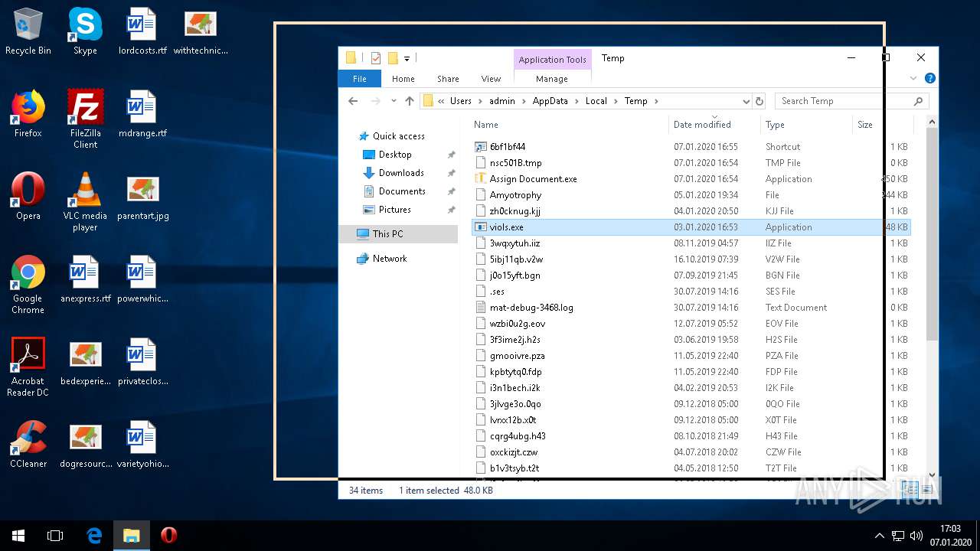Expand recent locations dropdown arrow

click(x=394, y=101)
